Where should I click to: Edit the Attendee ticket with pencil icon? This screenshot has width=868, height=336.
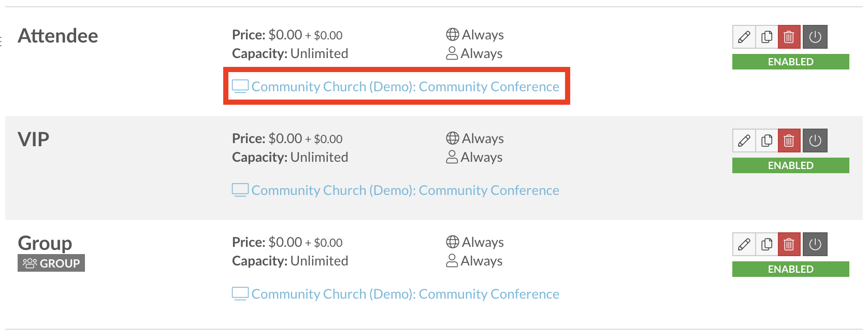[x=744, y=37]
